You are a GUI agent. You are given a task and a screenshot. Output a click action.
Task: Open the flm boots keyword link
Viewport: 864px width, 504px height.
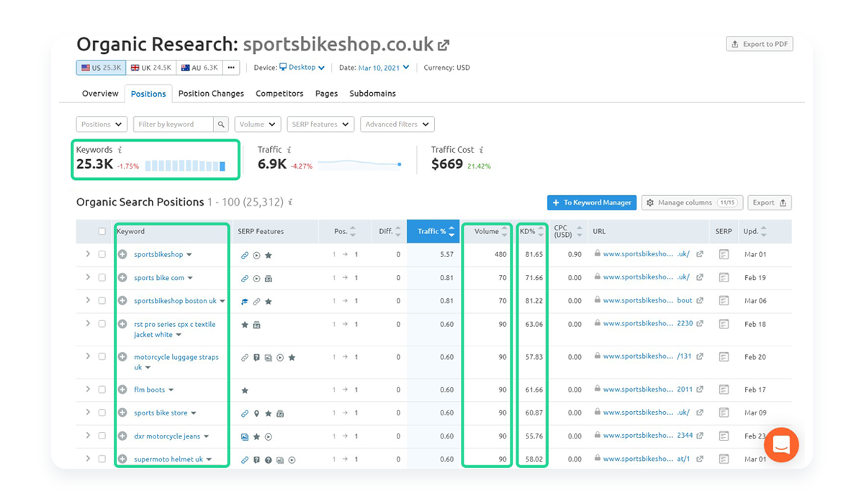[149, 390]
